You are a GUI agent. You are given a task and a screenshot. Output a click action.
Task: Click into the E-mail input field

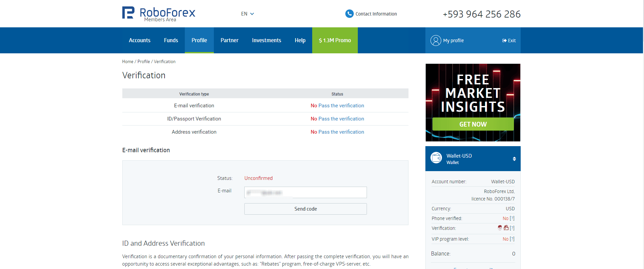(x=305, y=192)
